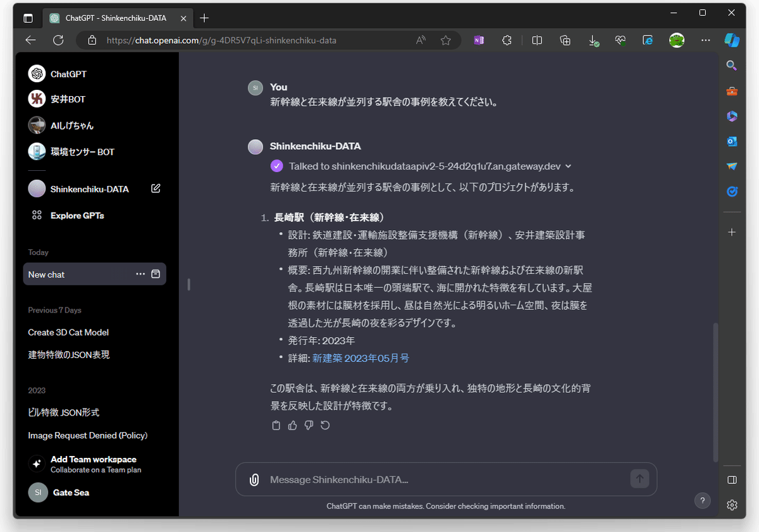
Task: Open the Tools briefcase sidebar icon
Action: coord(732,91)
